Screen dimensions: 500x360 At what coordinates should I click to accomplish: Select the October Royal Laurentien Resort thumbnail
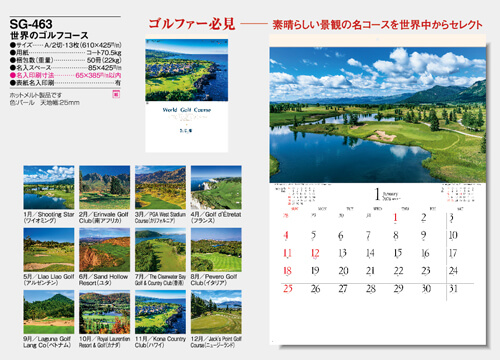(105, 312)
